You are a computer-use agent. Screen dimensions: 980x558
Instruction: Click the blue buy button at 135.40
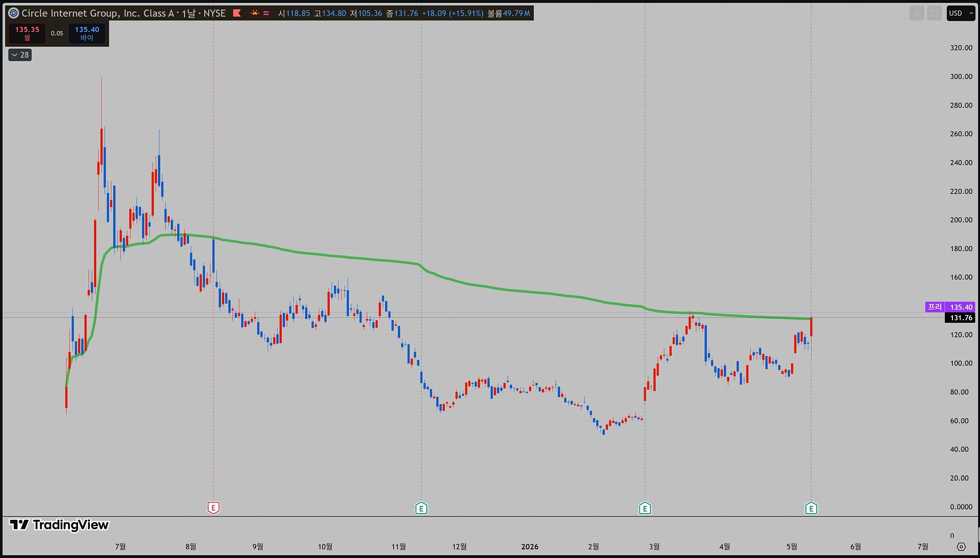[x=87, y=33]
